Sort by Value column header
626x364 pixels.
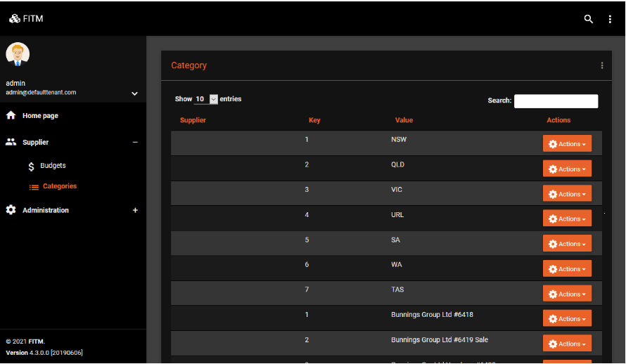pyautogui.click(x=404, y=120)
